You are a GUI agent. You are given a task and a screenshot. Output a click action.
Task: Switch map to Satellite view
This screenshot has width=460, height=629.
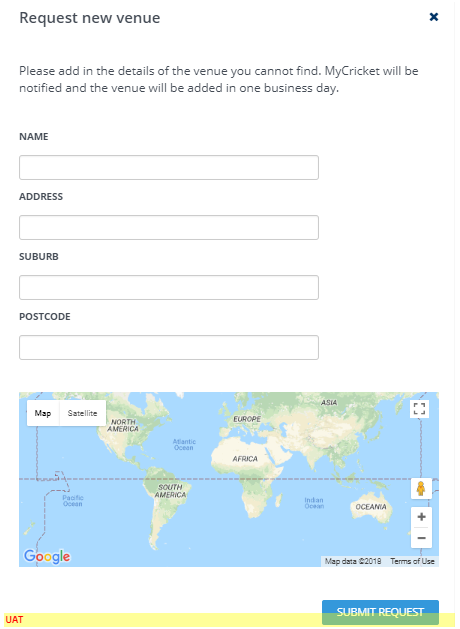(x=82, y=413)
